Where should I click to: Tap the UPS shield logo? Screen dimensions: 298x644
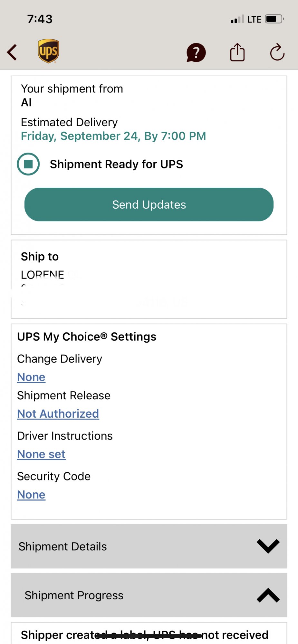(x=48, y=51)
